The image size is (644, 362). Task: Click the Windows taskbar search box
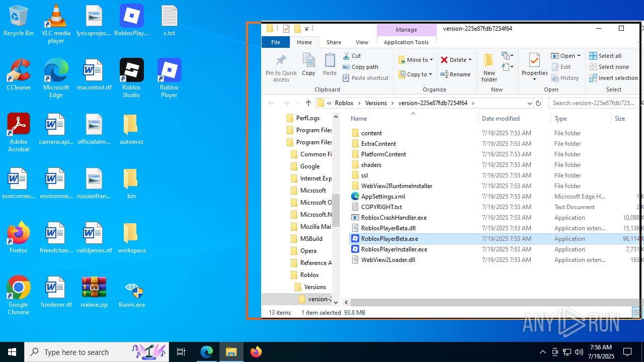tap(97, 352)
